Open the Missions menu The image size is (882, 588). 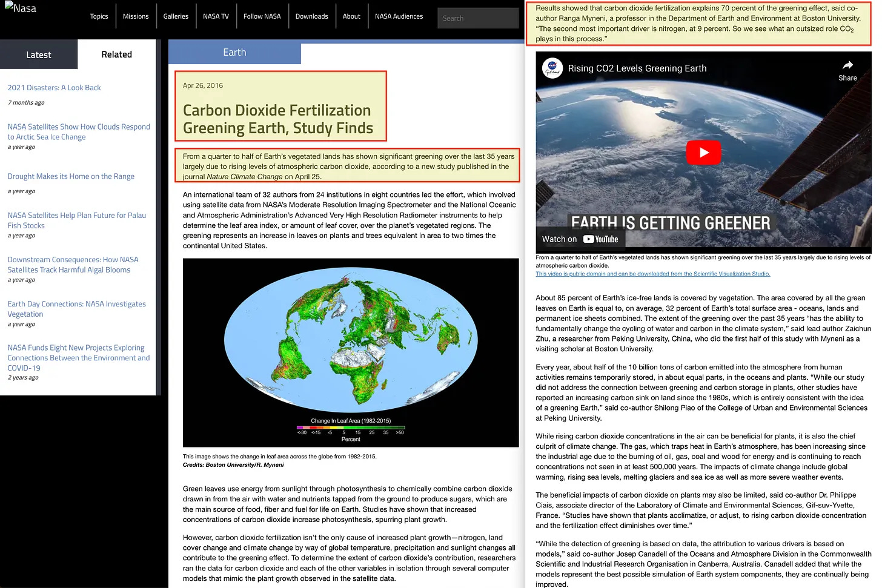136,16
